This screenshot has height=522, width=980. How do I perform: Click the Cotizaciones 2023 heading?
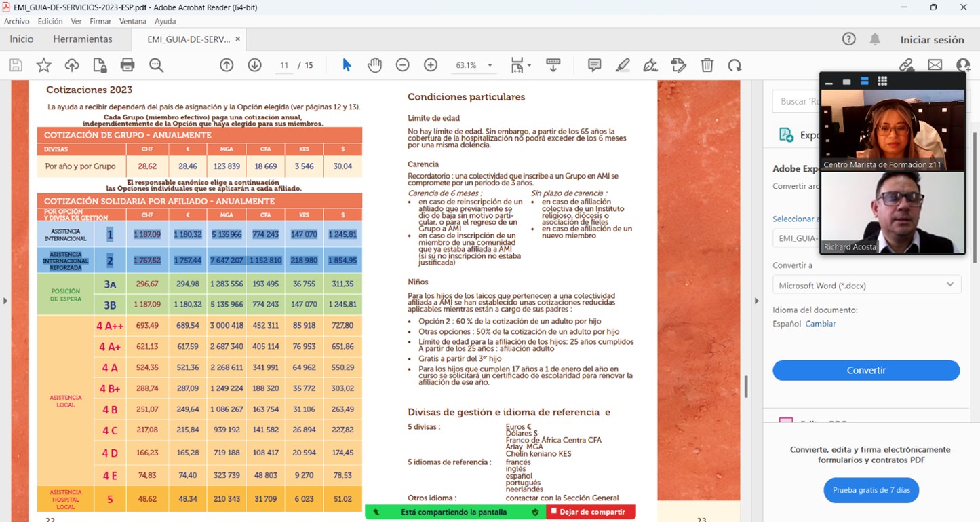tap(89, 90)
